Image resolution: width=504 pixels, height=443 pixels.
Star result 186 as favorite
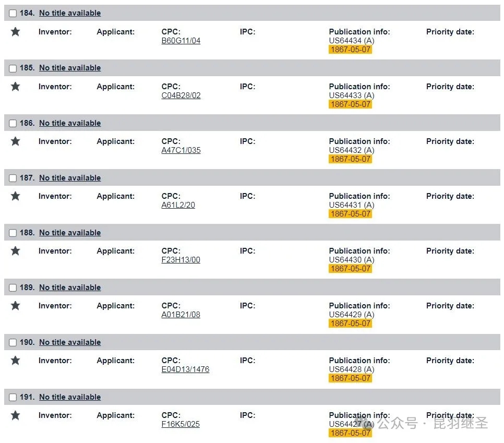[x=16, y=141]
